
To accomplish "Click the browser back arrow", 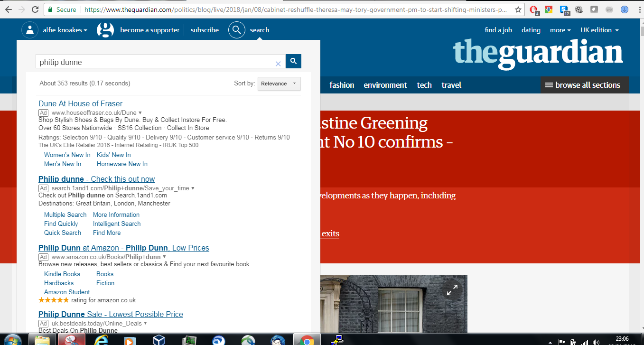I will (9, 9).
